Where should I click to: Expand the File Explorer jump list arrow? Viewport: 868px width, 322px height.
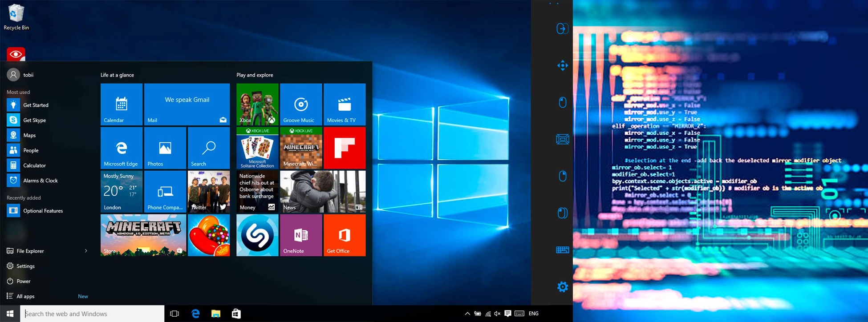86,251
